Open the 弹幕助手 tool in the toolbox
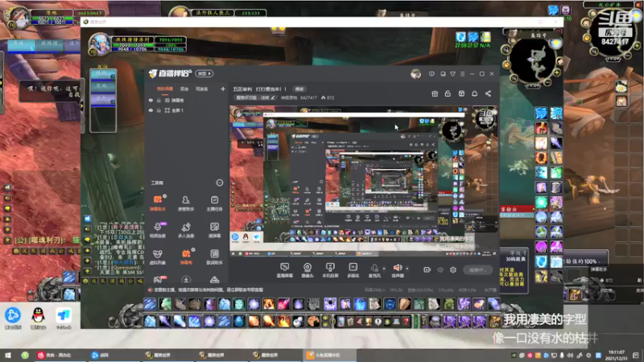Image resolution: width=644 pixels, height=362 pixels. tap(157, 203)
